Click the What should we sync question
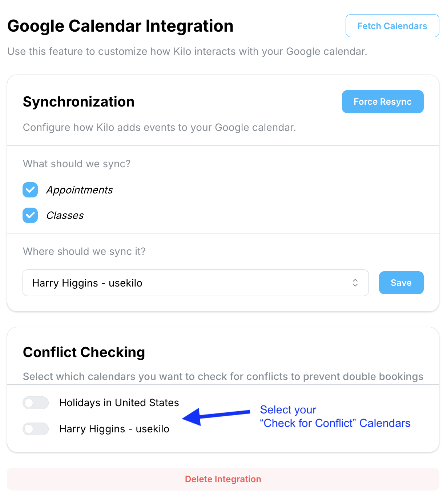The image size is (447, 504). point(77,164)
